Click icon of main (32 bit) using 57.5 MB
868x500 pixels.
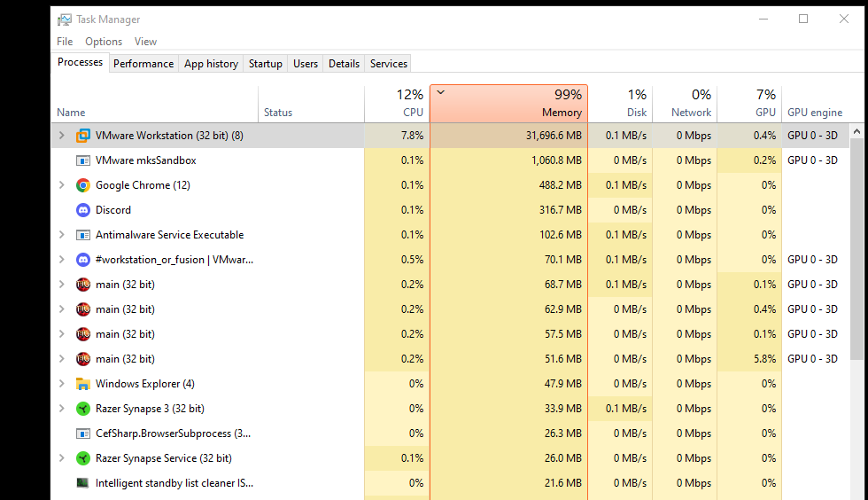click(x=83, y=334)
